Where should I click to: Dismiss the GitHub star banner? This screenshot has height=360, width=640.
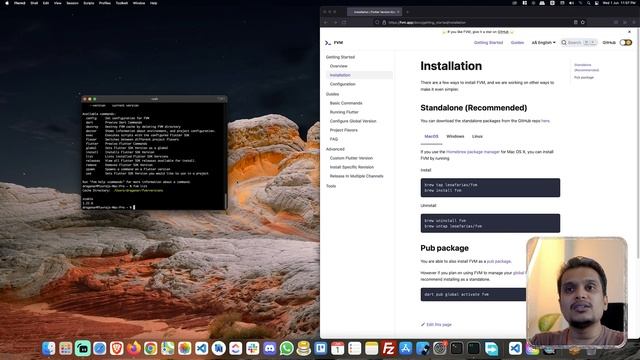click(629, 31)
